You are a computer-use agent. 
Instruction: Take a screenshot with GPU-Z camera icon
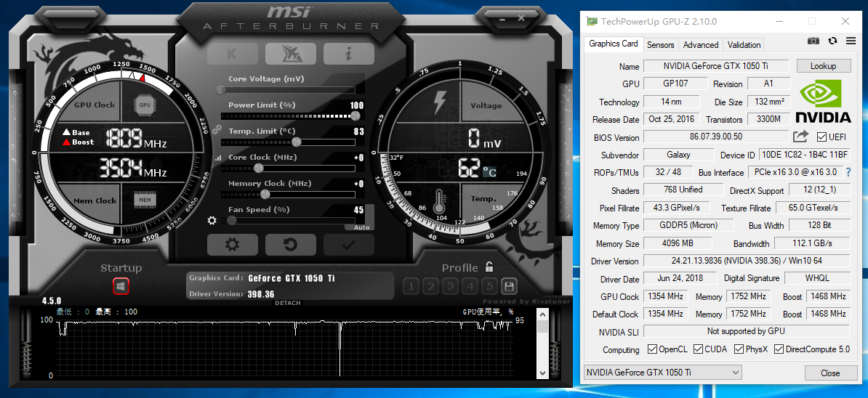(813, 41)
